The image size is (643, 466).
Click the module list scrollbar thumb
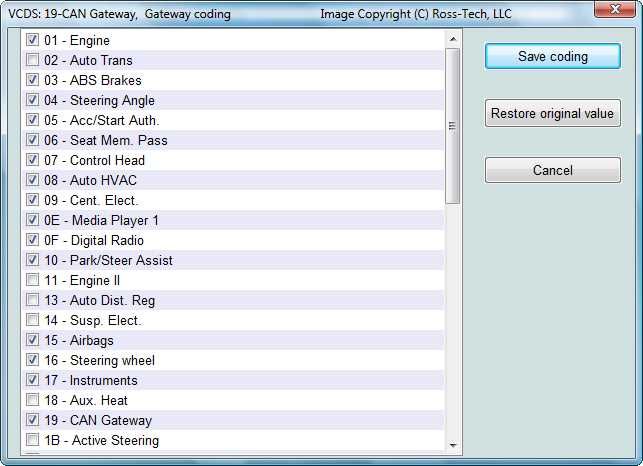point(453,126)
